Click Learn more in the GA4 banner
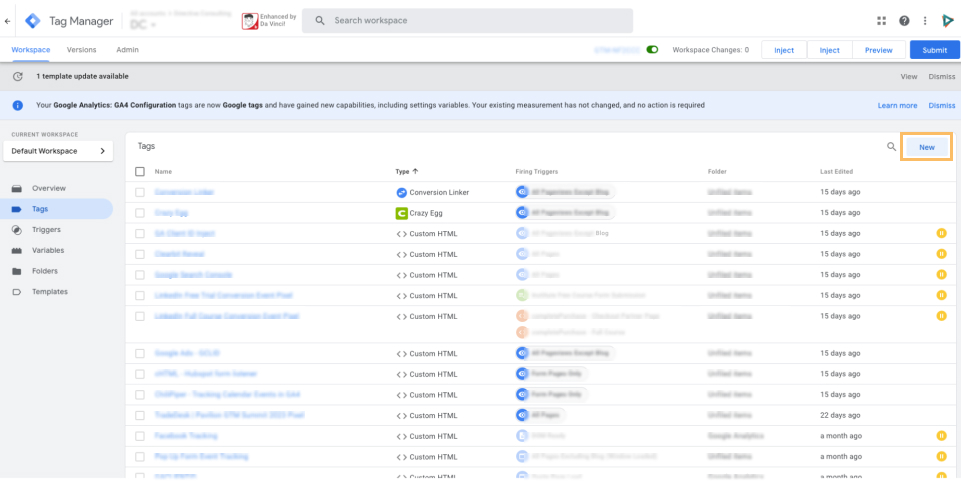Image resolution: width=961 pixels, height=487 pixels. click(897, 105)
